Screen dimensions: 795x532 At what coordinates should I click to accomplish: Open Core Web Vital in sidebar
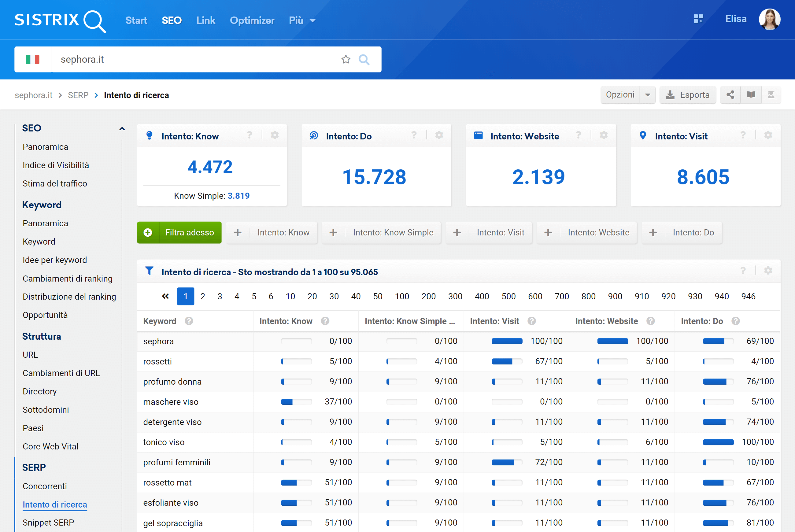tap(50, 446)
